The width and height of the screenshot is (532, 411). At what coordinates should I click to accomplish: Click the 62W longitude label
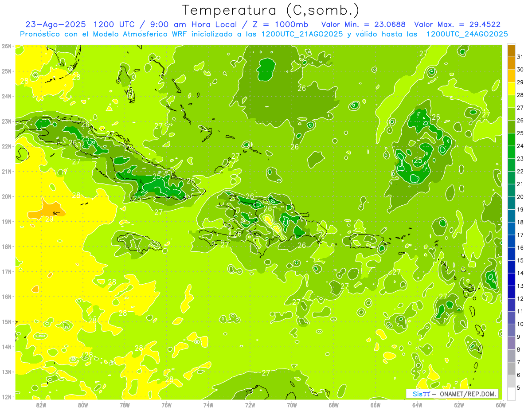click(x=459, y=404)
